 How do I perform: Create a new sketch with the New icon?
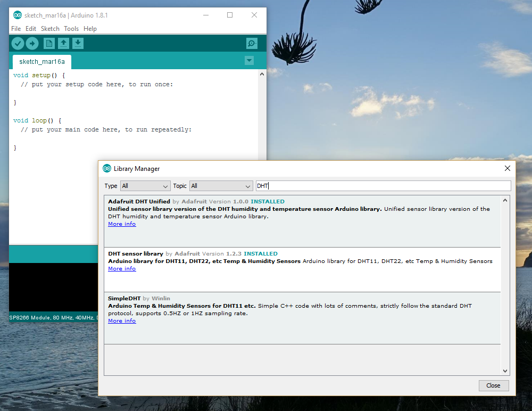click(x=49, y=44)
